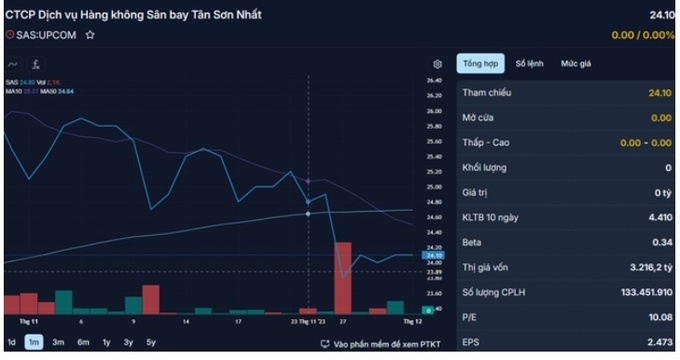Viewport: 680px width, 360px height.
Task: Open the Sổ lệnh tab
Action: click(529, 64)
